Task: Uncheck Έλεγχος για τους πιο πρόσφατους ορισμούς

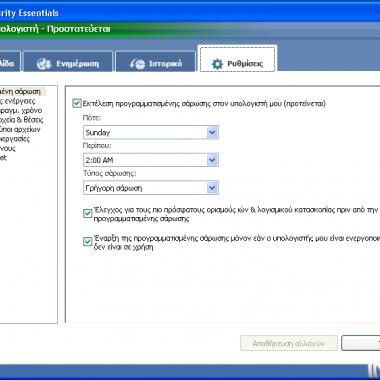Action: tap(87, 214)
